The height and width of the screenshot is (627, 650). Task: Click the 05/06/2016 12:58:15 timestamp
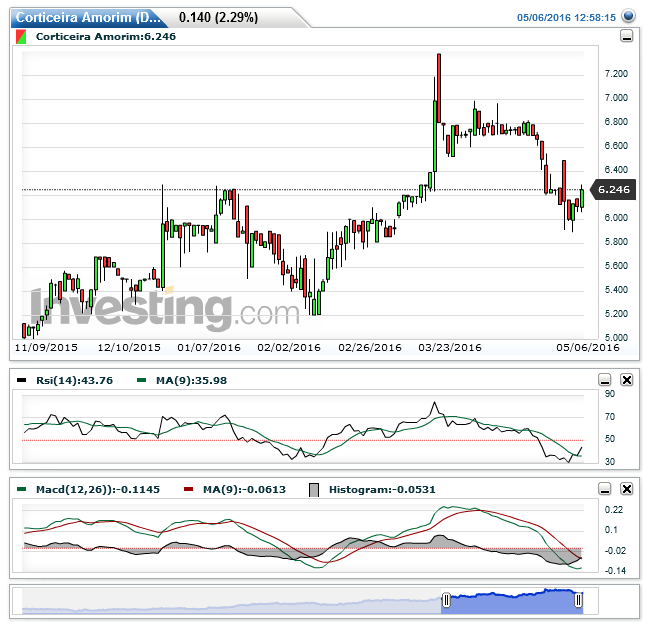coord(566,17)
